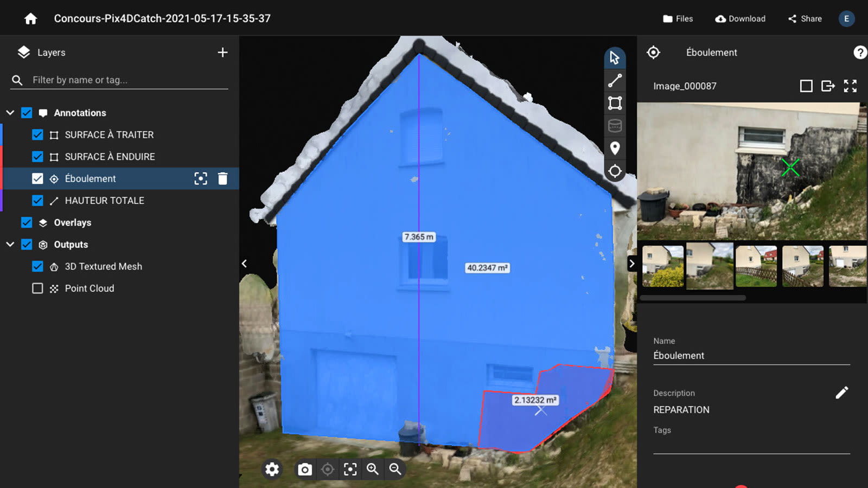Viewport: 868px width, 488px height.
Task: Edit the Éboulement description with the pencil
Action: coord(843,391)
